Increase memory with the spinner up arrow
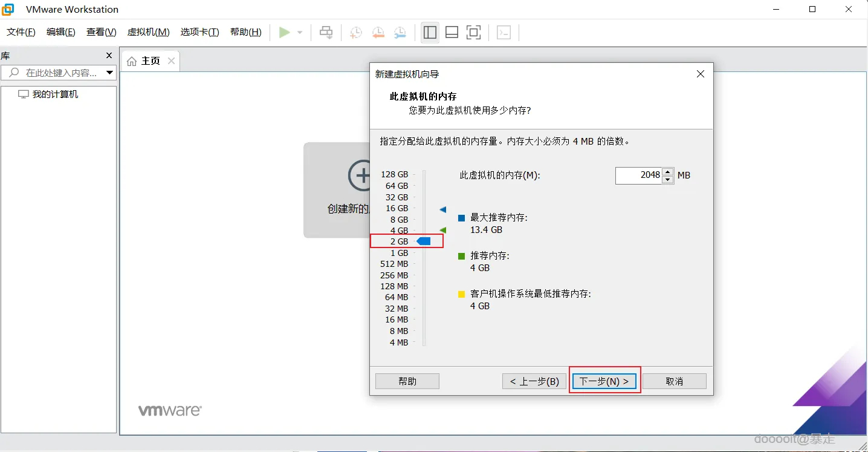The image size is (868, 452). pos(667,171)
